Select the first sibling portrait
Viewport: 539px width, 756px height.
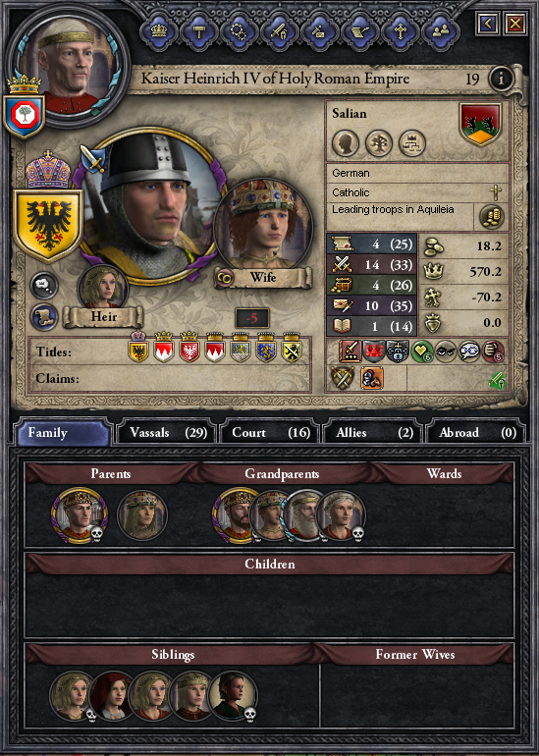pyautogui.click(x=73, y=696)
